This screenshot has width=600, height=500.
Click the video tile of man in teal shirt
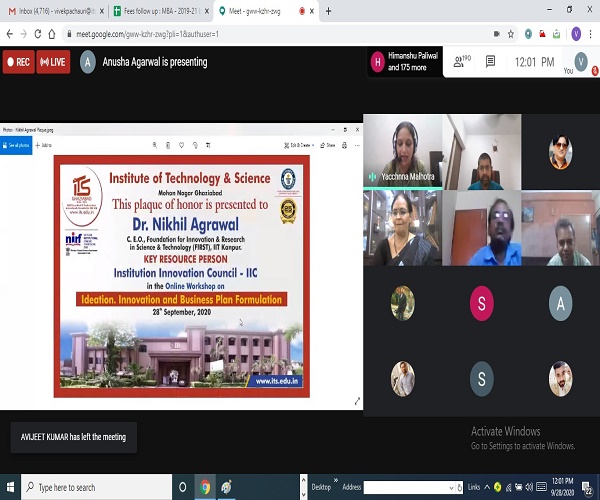point(482,152)
